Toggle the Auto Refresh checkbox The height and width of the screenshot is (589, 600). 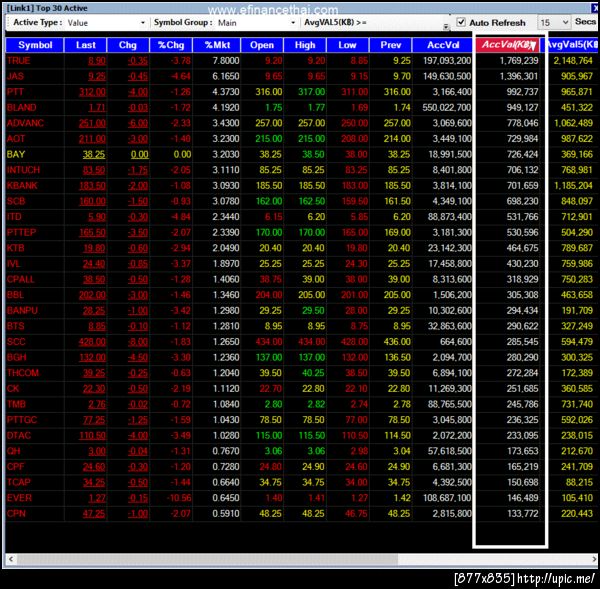[461, 22]
